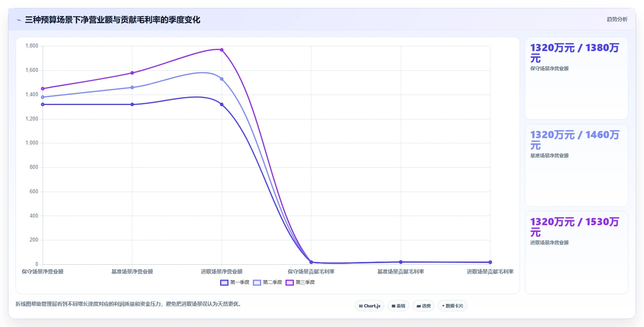Click the trend icon beside the chart title
644x327 pixels.
pos(19,20)
